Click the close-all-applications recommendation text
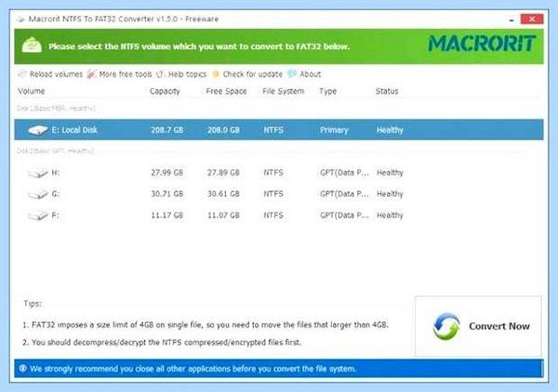This screenshot has height=392, width=558. click(x=193, y=369)
